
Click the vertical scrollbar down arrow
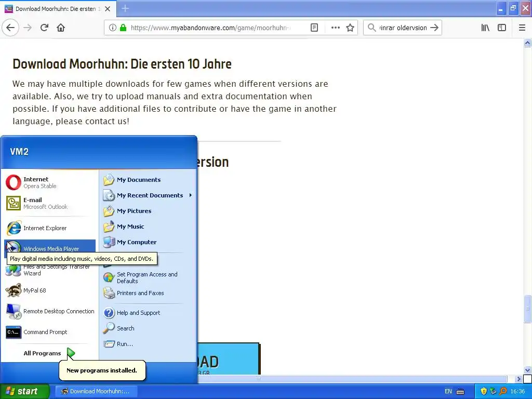527,370
